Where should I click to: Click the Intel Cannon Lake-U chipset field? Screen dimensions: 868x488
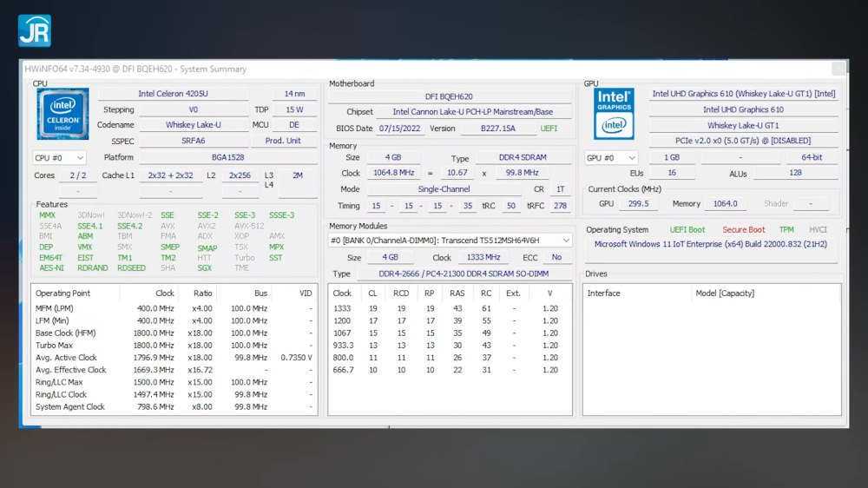point(473,112)
